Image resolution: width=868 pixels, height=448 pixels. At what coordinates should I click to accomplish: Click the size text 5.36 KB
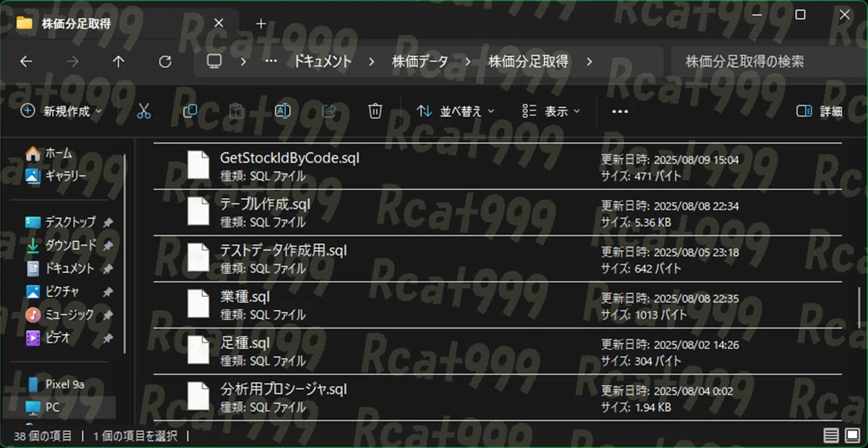[652, 222]
